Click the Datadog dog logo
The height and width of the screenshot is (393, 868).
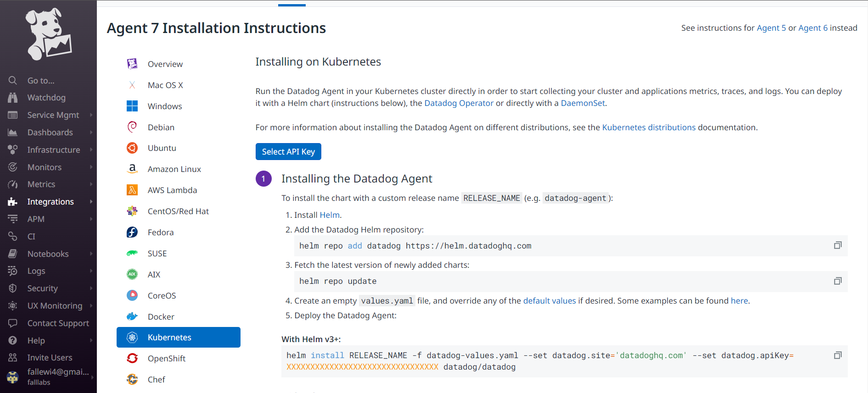coord(48,34)
